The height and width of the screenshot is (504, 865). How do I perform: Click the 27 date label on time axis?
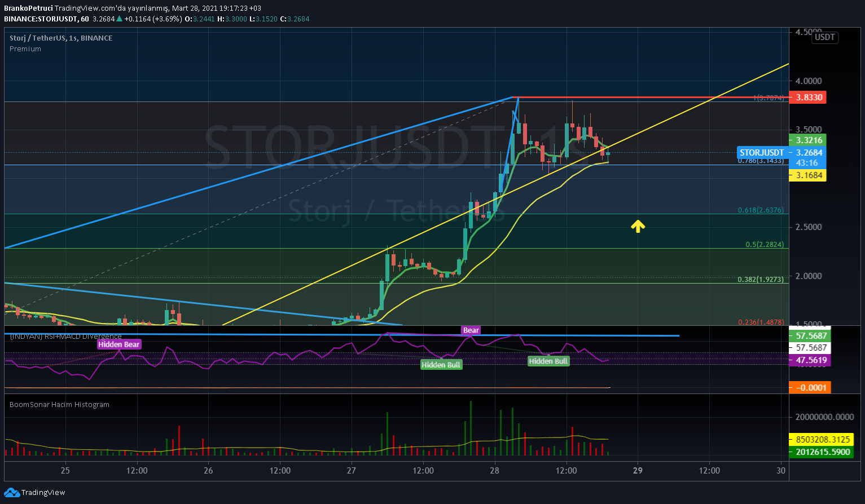[352, 471]
